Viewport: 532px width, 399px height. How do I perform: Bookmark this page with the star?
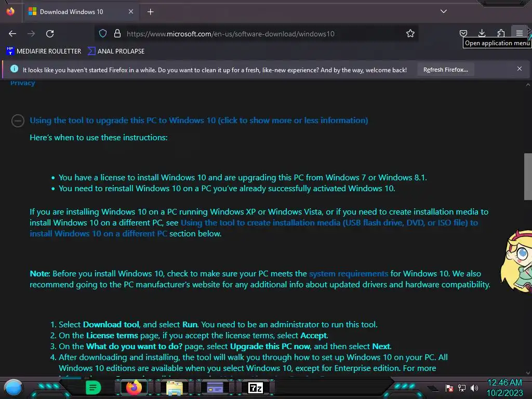point(410,33)
